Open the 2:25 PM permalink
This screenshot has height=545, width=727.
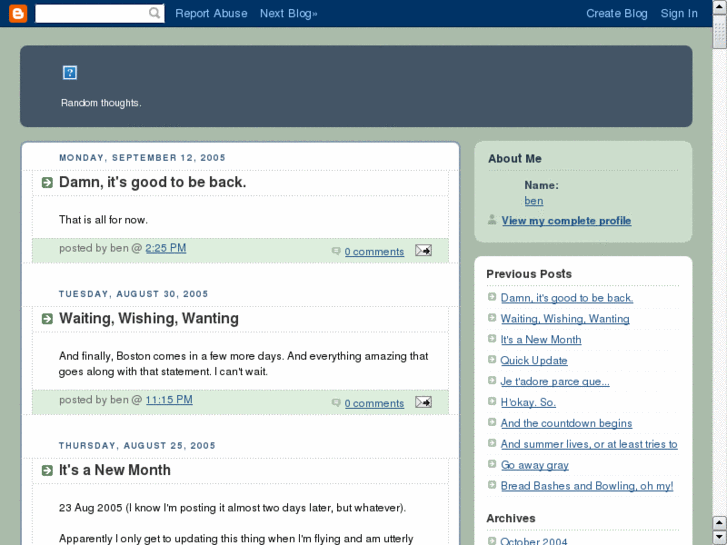[166, 248]
